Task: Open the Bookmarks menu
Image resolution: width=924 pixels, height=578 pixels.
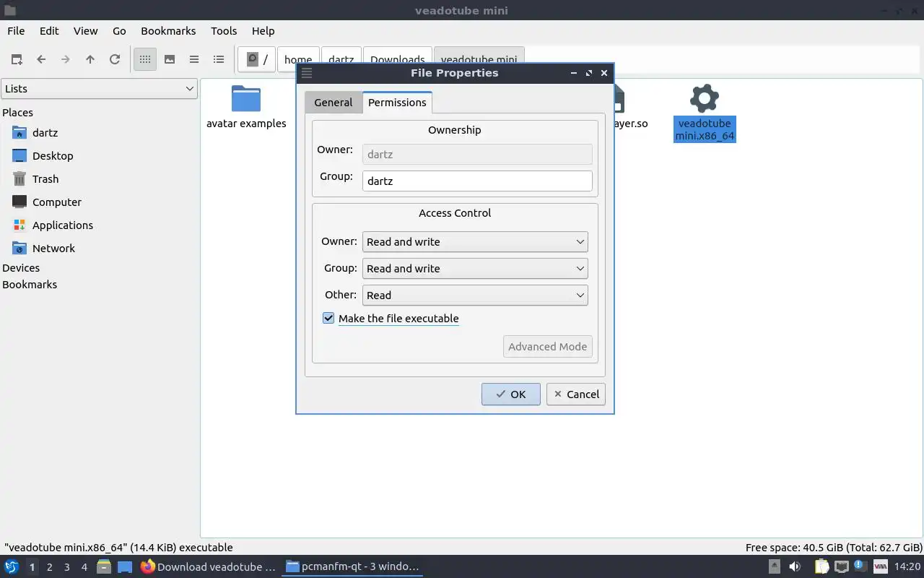Action: pos(168,31)
